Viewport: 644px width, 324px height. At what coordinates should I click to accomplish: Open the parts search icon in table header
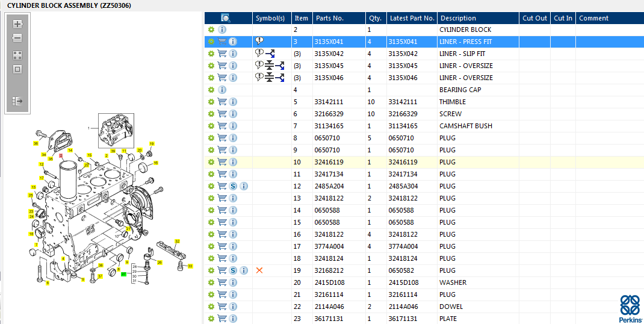tap(226, 18)
